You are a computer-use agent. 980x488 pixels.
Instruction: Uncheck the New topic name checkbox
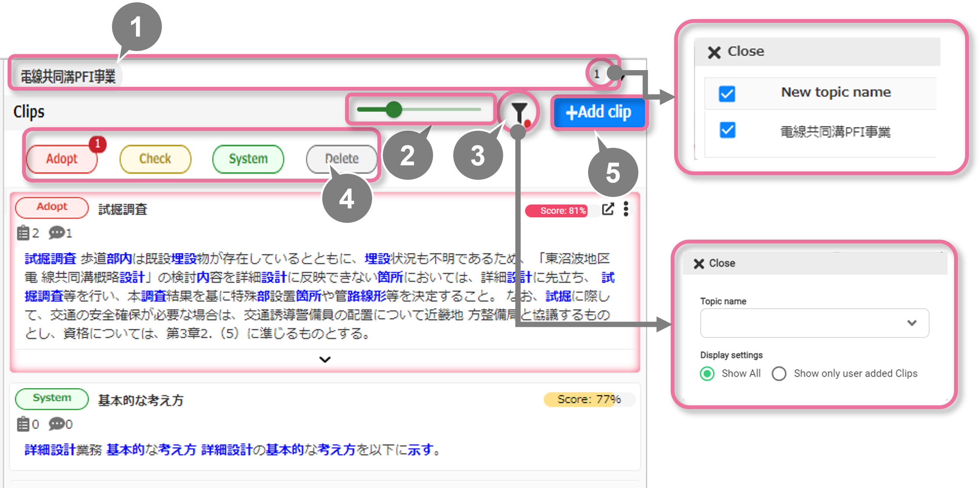pyautogui.click(x=727, y=94)
